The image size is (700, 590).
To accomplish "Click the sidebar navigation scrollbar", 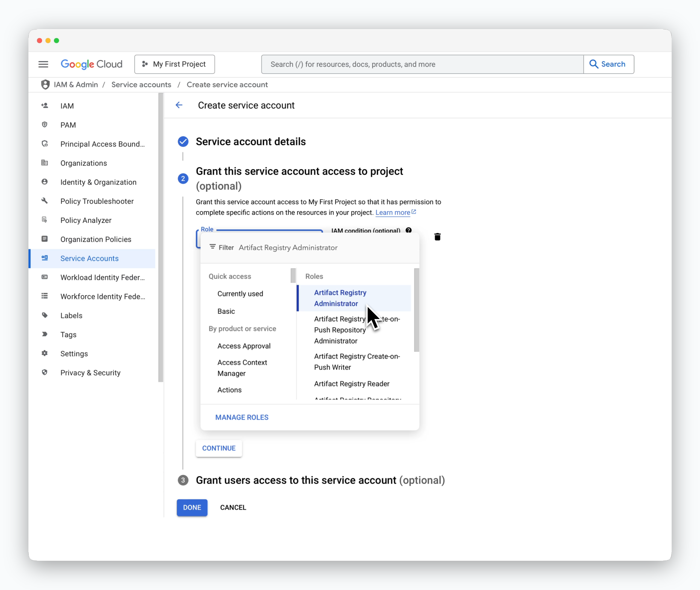I will pos(161,237).
